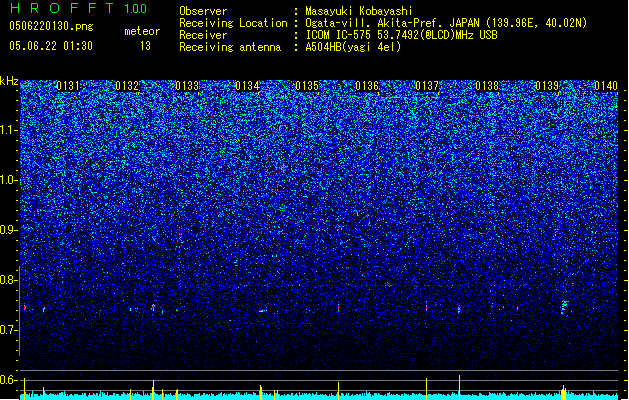The height and width of the screenshot is (400, 629).
Task: Click the 'Receiving Location' label
Action: 233,23
